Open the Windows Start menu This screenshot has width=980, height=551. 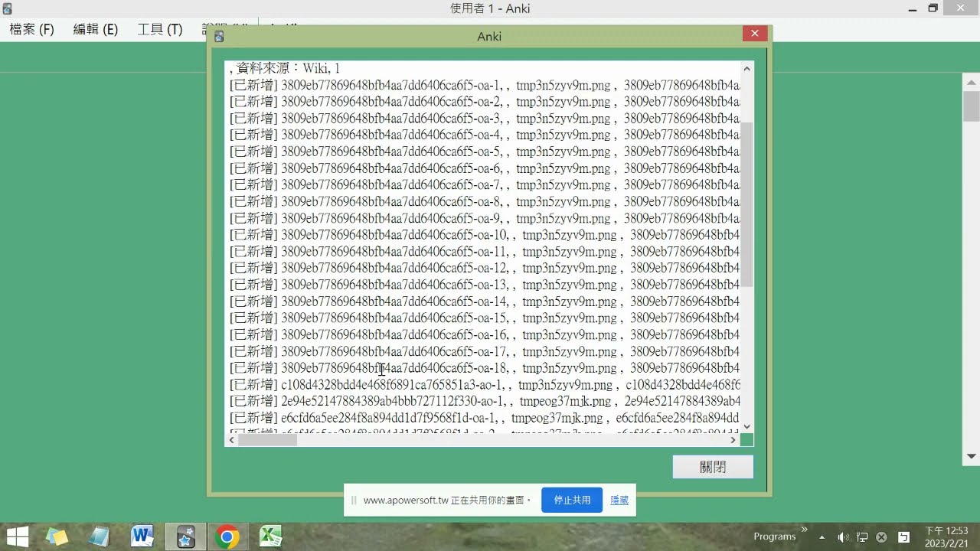(17, 536)
